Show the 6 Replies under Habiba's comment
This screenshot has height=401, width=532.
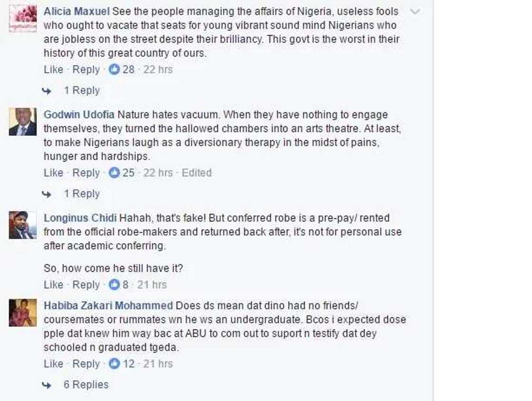86,385
